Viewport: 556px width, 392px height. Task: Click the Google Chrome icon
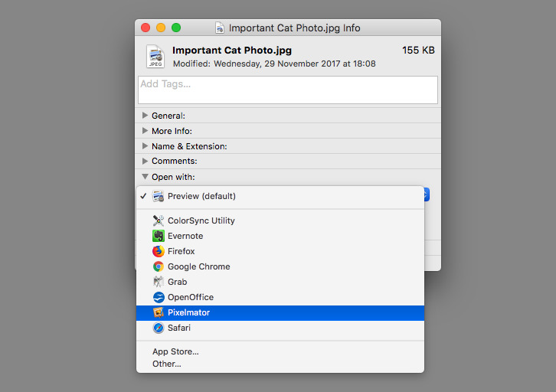[159, 266]
